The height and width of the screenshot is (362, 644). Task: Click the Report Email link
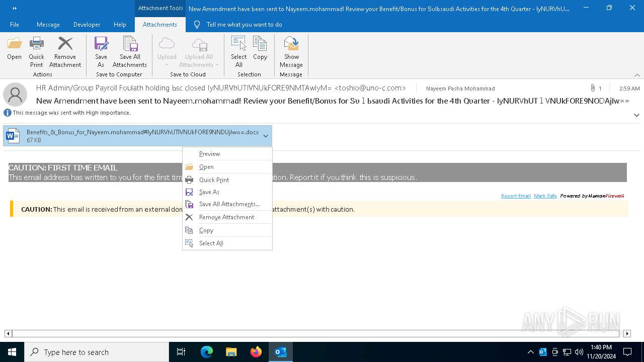pos(516,196)
